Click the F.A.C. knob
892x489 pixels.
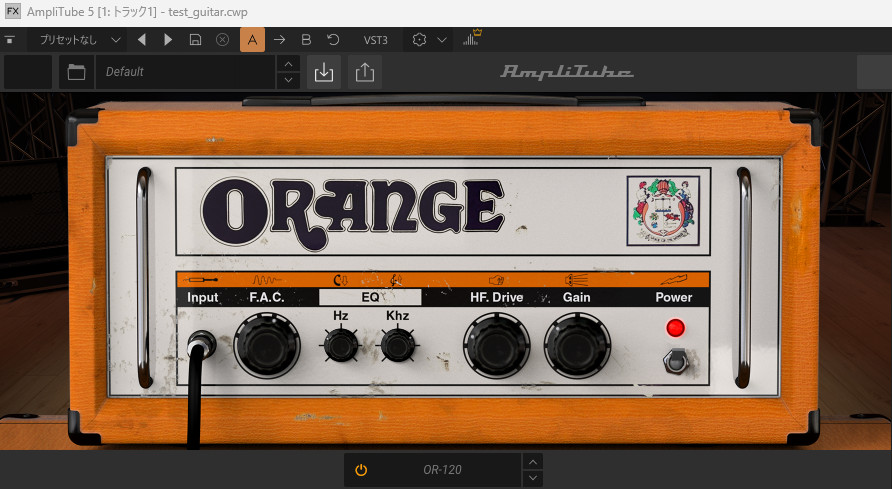[267, 345]
